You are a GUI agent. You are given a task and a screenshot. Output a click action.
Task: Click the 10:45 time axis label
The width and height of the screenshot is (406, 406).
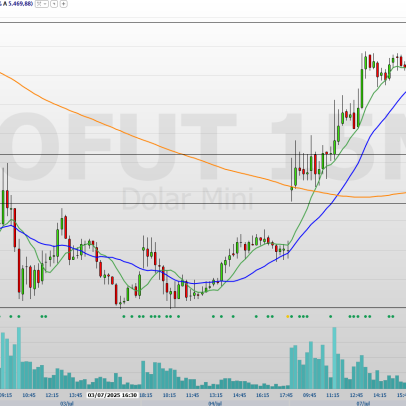point(29,395)
